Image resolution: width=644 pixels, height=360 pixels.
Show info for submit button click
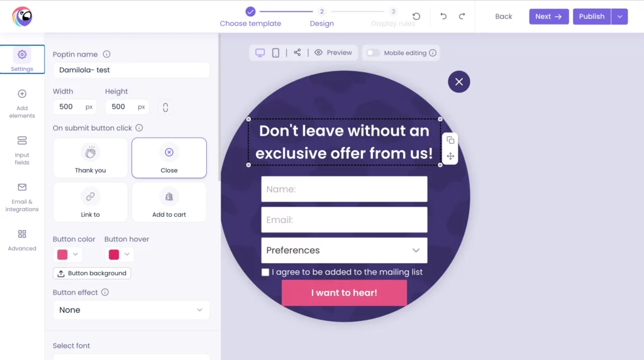tap(139, 128)
